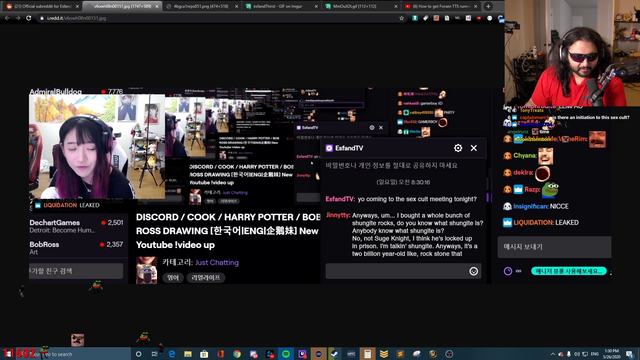Close the EsfandTV whisper popup

pyautogui.click(x=473, y=148)
